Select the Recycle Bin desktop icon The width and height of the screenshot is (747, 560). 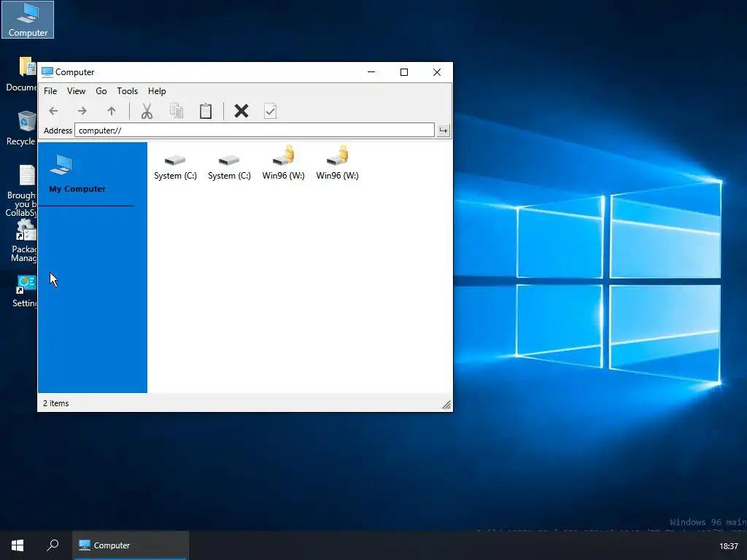(22, 128)
